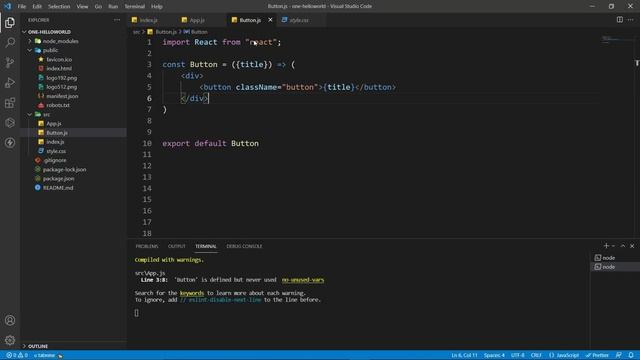Open the View menu
The width and height of the screenshot is (640, 360).
pyautogui.click(x=82, y=7)
